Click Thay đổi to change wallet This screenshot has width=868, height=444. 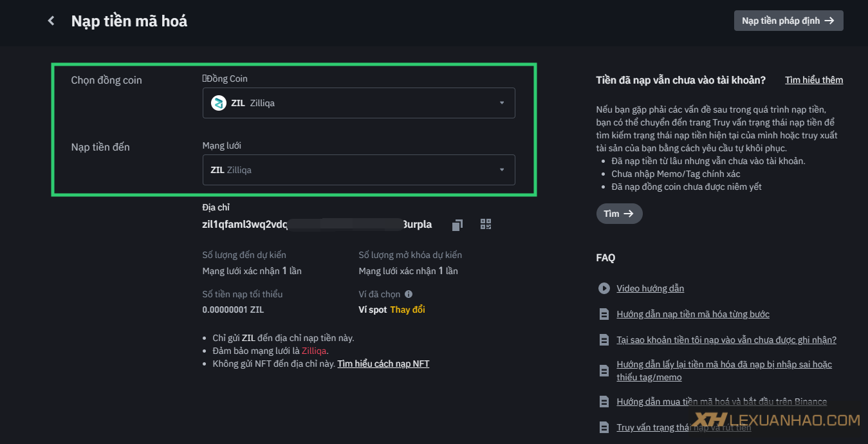tap(407, 310)
